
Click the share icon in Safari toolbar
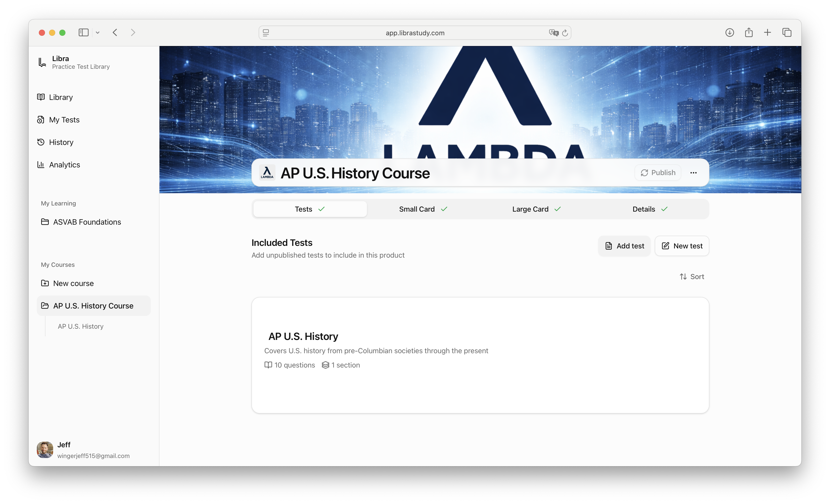point(748,33)
